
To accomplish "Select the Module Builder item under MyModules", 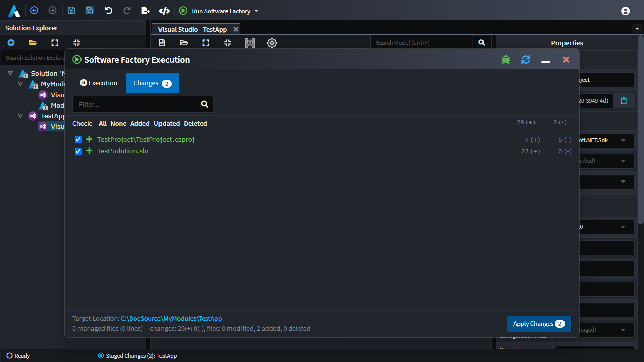I will click(x=52, y=105).
